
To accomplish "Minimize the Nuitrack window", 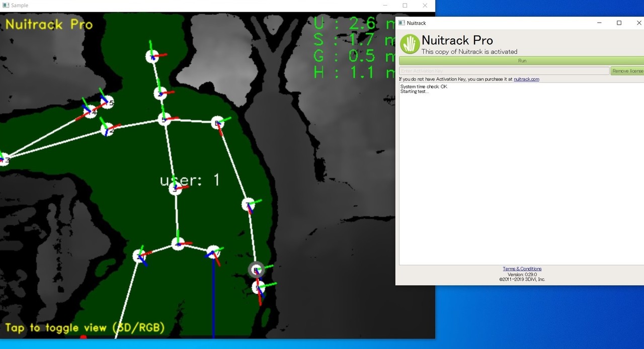I will tap(599, 23).
